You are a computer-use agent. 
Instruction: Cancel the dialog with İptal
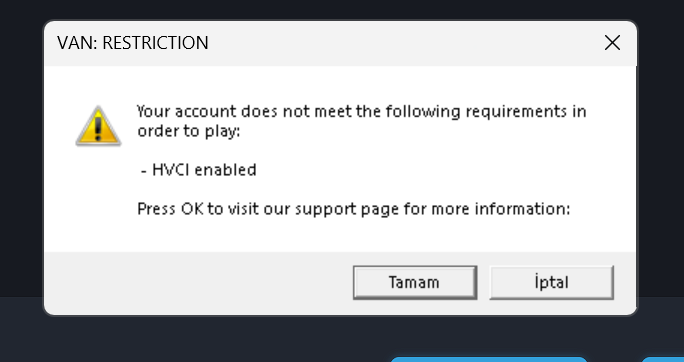[x=551, y=283]
